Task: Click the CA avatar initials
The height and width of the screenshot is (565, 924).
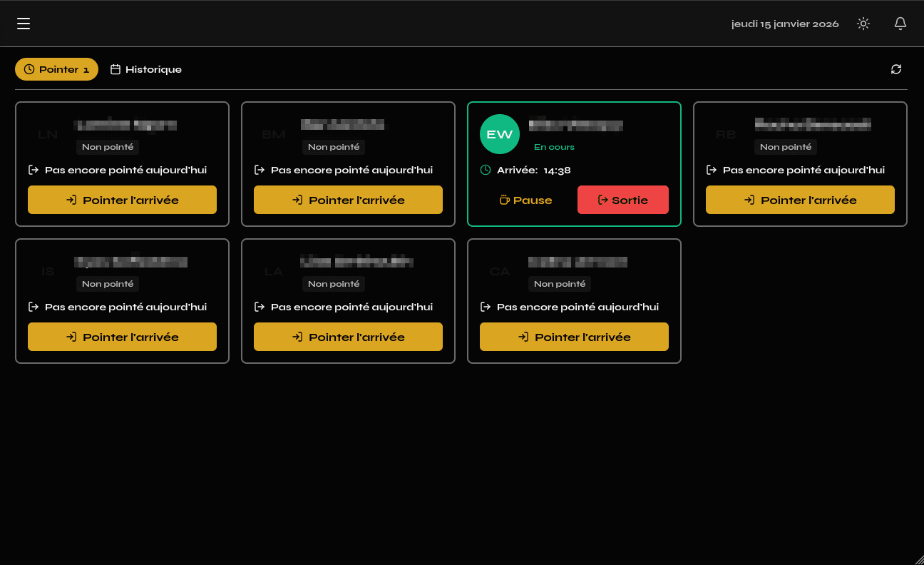Action: [500, 271]
